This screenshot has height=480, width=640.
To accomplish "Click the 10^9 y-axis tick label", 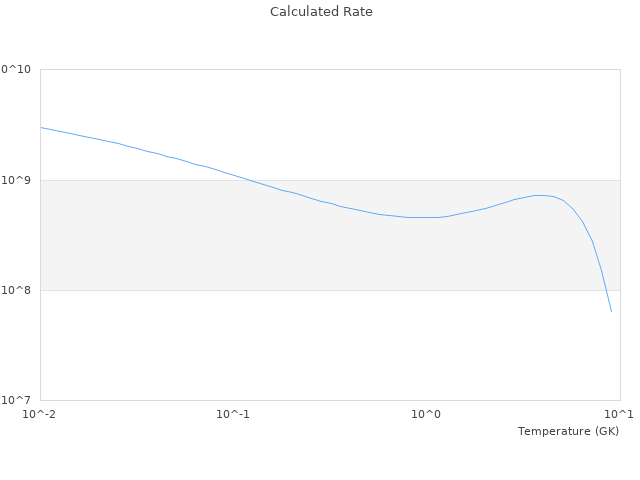I will pos(17,181).
